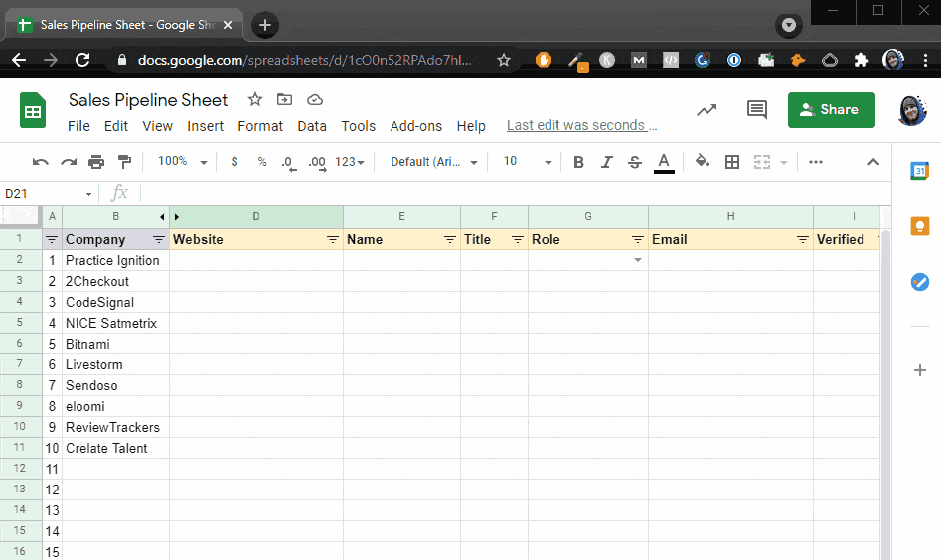
Task: Increase decimal places
Action: [x=317, y=163]
